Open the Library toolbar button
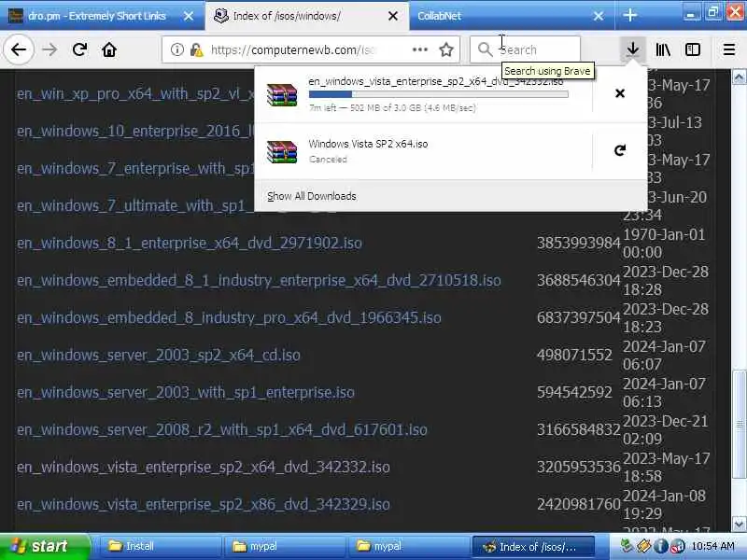Viewport: 747px width, 560px height. point(663,49)
